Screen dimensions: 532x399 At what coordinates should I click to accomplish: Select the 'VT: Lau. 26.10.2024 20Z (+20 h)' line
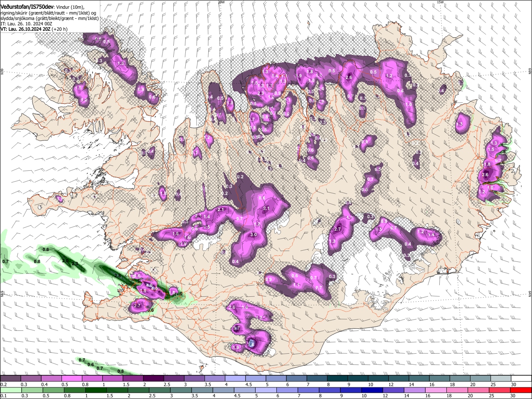click(34, 29)
